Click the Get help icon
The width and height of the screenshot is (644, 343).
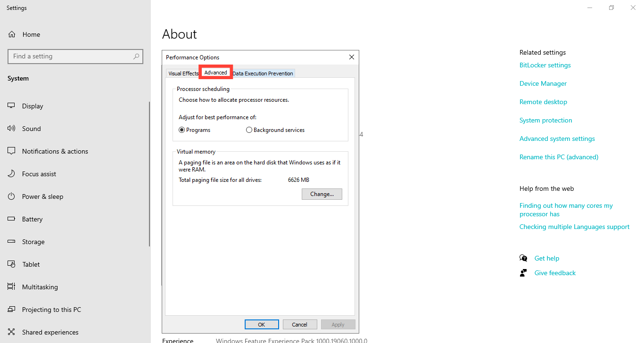(x=523, y=258)
